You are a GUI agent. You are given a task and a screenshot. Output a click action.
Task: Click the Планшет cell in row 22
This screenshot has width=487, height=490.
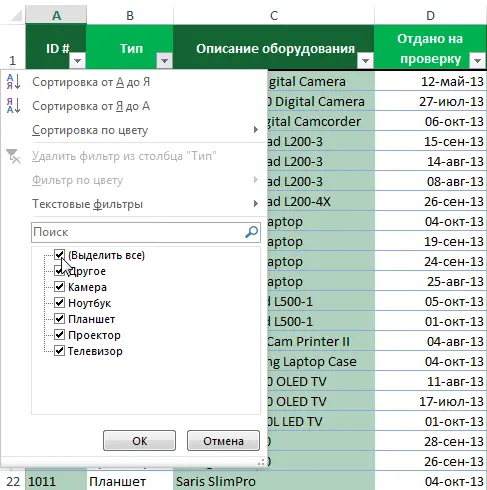pos(130,481)
